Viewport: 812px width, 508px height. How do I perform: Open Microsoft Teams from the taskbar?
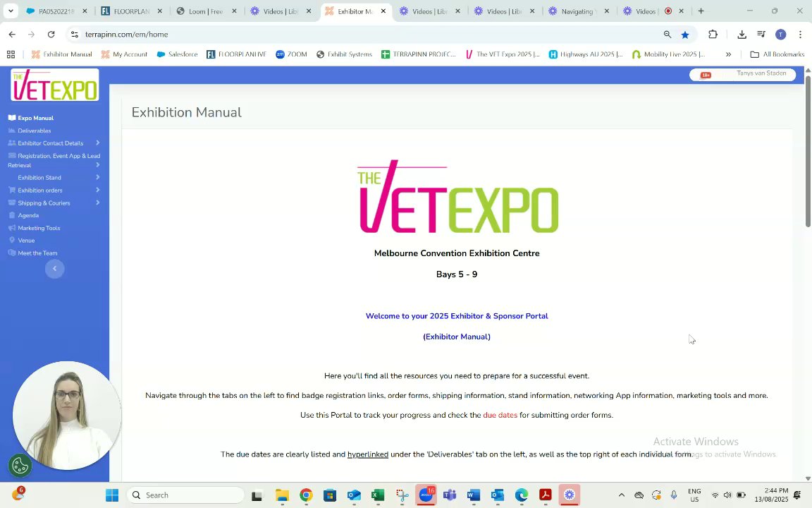tap(450, 495)
